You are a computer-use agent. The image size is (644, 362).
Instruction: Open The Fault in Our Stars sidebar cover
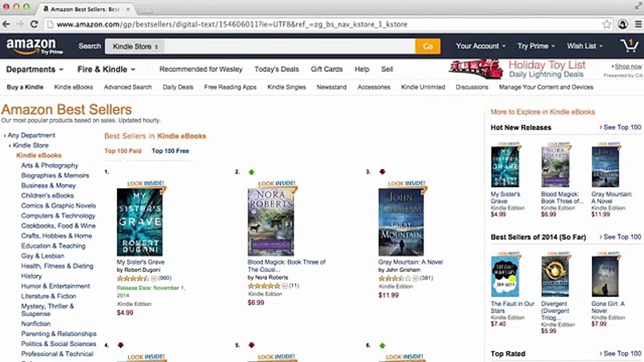[505, 277]
